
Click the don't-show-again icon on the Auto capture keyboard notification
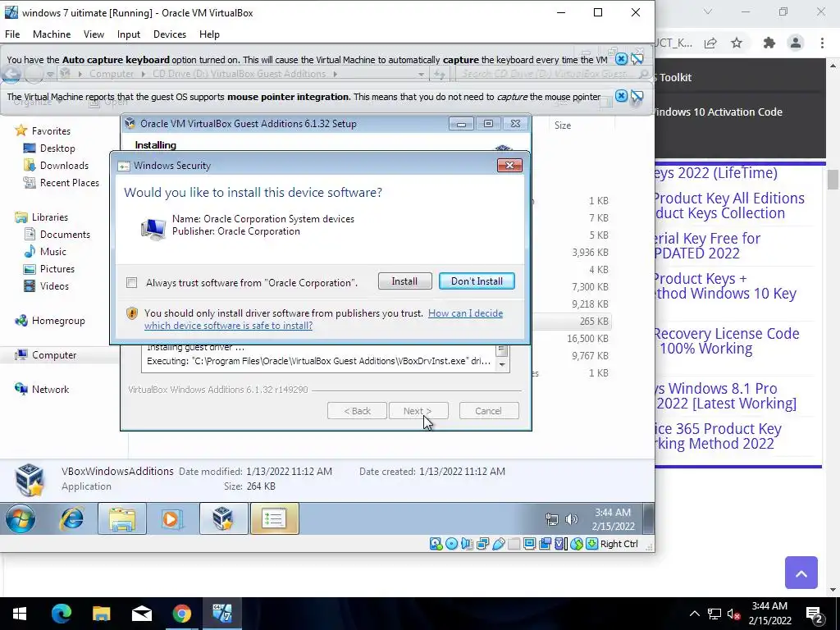637,59
